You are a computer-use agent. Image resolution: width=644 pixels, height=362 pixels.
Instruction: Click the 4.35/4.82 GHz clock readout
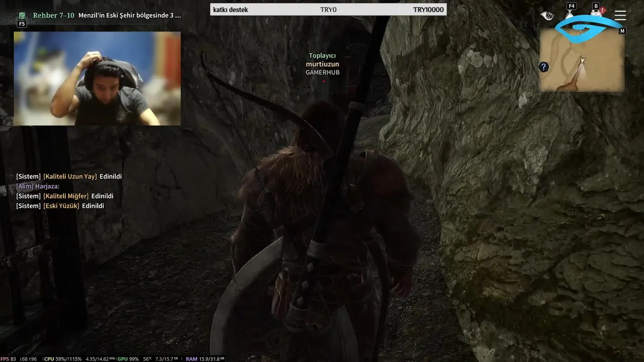(100, 359)
